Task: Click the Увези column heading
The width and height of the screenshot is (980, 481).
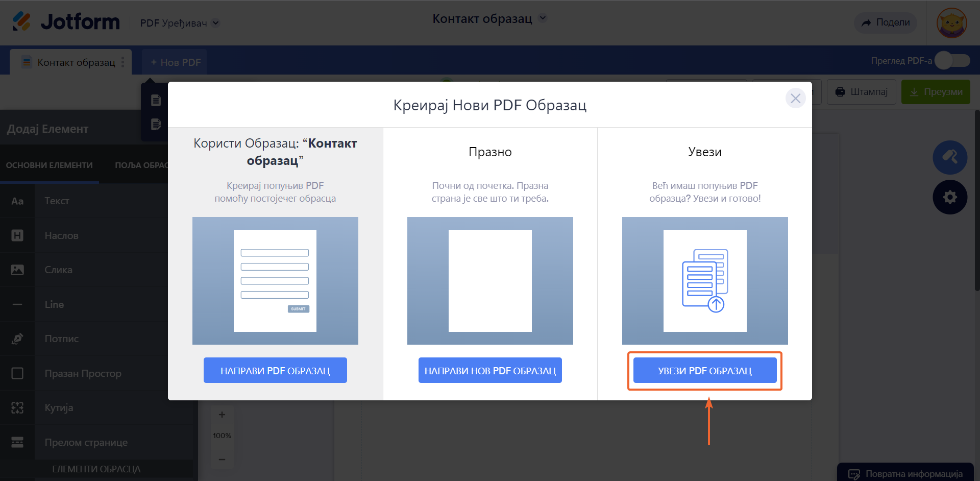Action: [705, 152]
